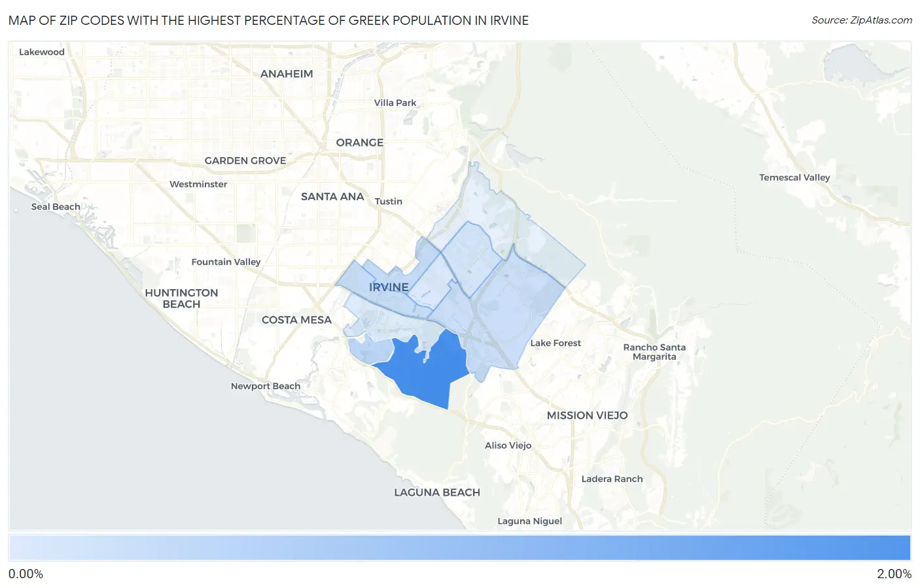Click the Temescal Valley label
The image size is (920, 588).
pos(794,178)
